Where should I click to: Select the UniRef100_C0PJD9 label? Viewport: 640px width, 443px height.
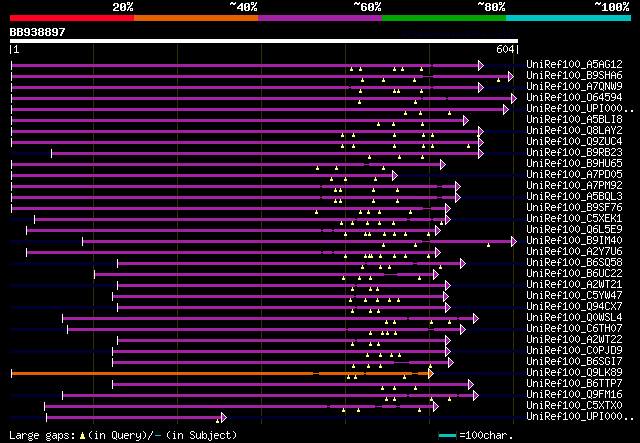(x=574, y=351)
